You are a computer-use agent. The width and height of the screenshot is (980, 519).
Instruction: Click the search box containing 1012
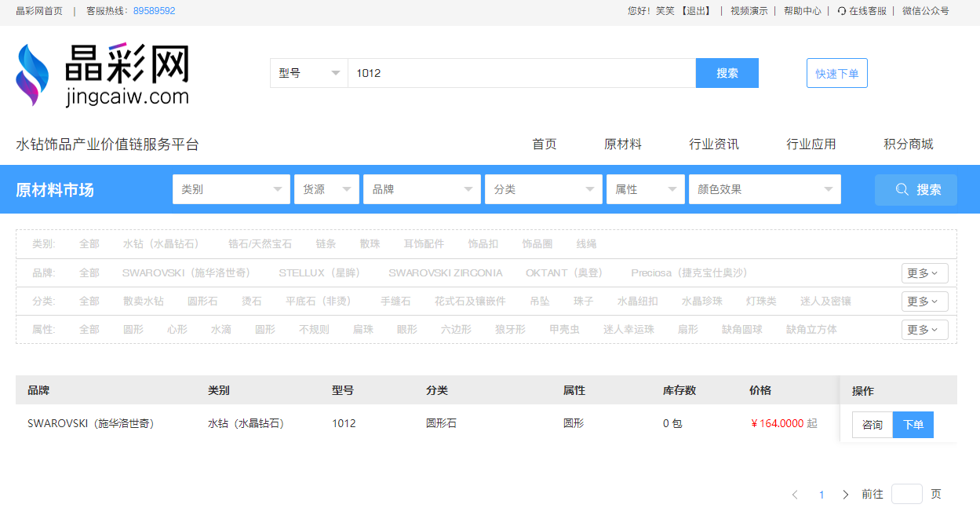pos(521,73)
